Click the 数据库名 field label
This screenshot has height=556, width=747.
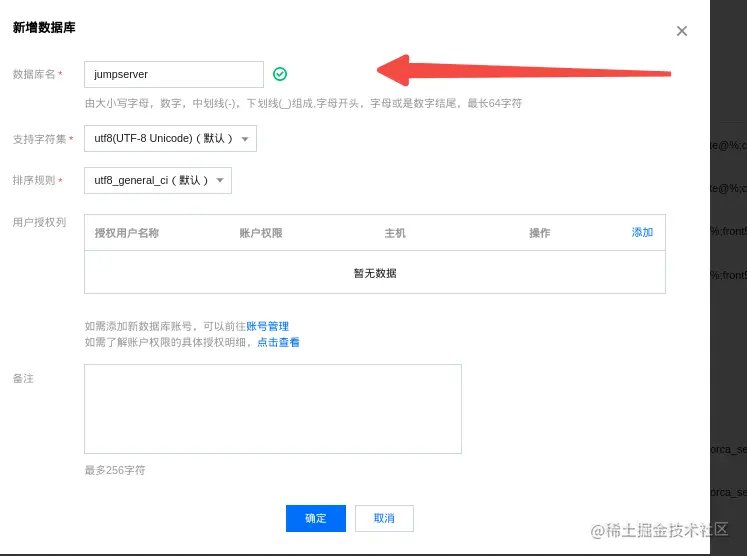[x=34, y=74]
